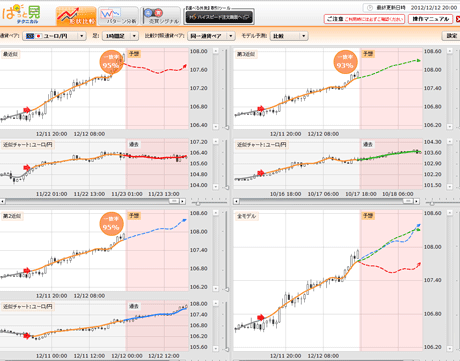Image resolution: width=460 pixels, height=361 pixels.
Task: Click the down arrow on 第2近似 panel's 近似チャート axis
Action: tap(216, 348)
